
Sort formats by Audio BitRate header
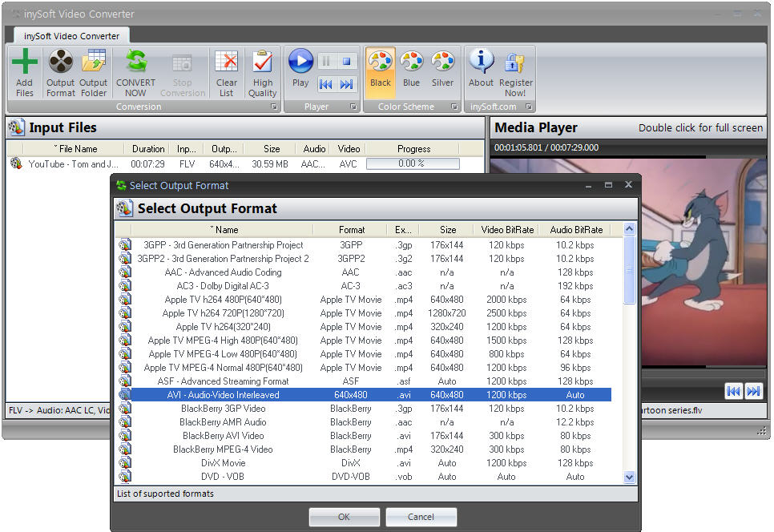(576, 229)
